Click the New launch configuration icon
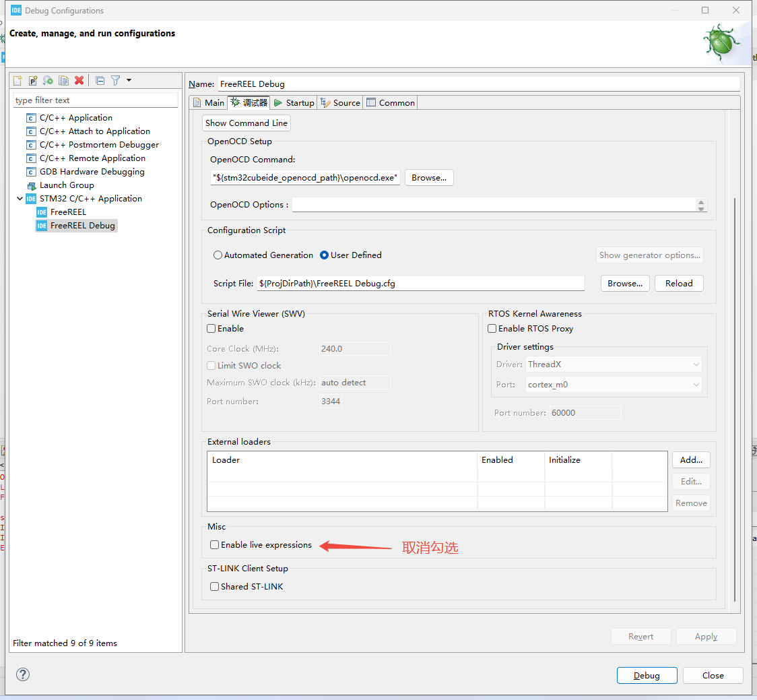The width and height of the screenshot is (757, 700). pos(18,80)
